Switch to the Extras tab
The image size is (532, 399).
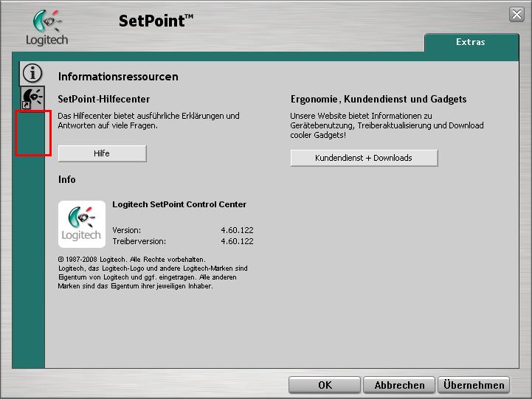(x=471, y=42)
